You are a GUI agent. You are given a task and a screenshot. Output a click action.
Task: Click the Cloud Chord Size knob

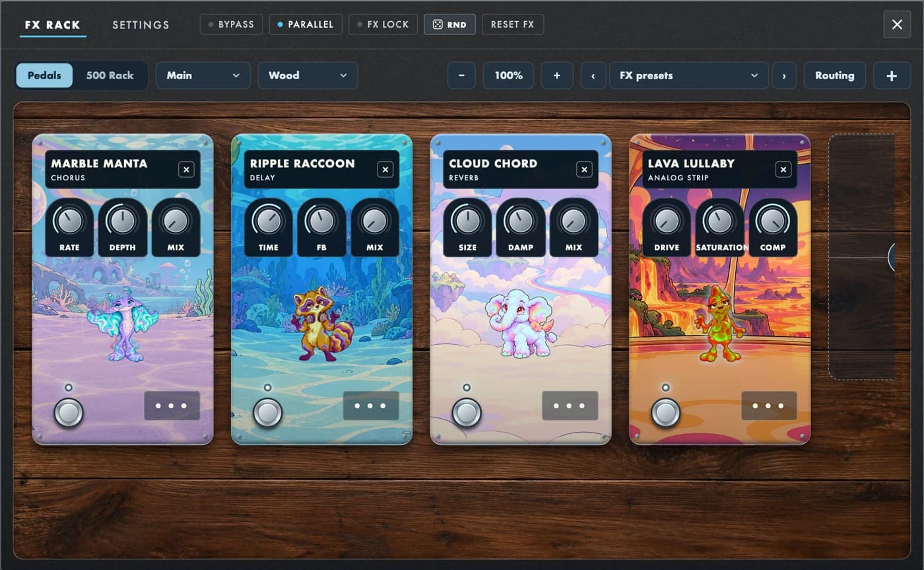tap(467, 221)
